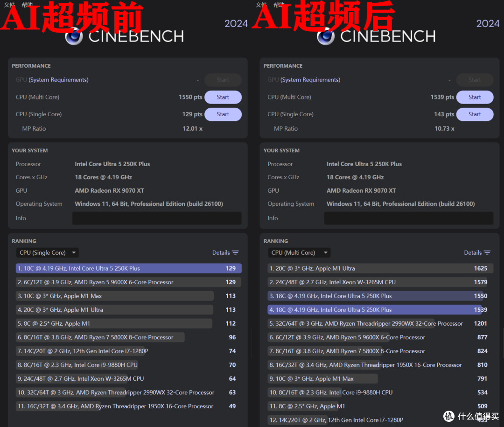Click 1550 pts multi core score
The height and width of the screenshot is (427, 504).
(190, 97)
